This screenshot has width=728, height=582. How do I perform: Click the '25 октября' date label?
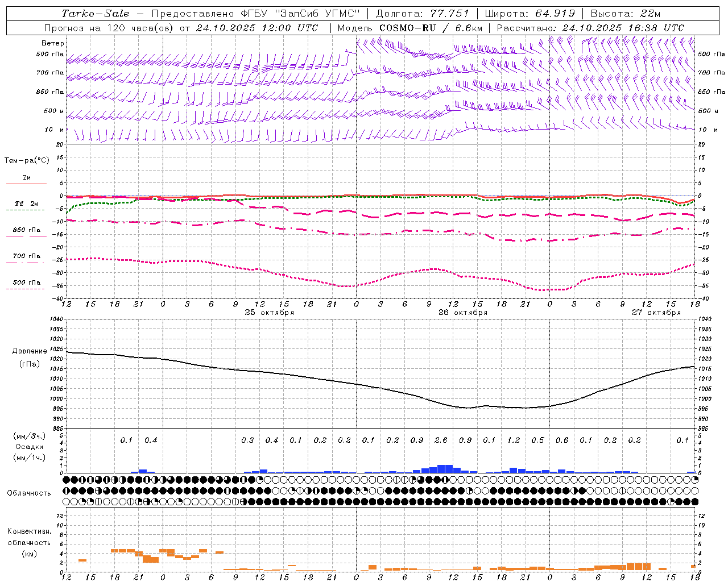click(x=269, y=313)
